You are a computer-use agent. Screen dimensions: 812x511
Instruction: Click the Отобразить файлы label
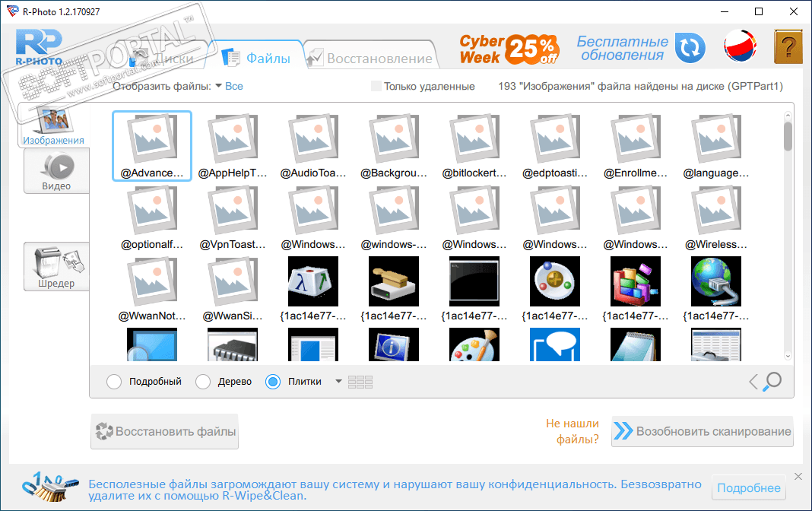162,86
